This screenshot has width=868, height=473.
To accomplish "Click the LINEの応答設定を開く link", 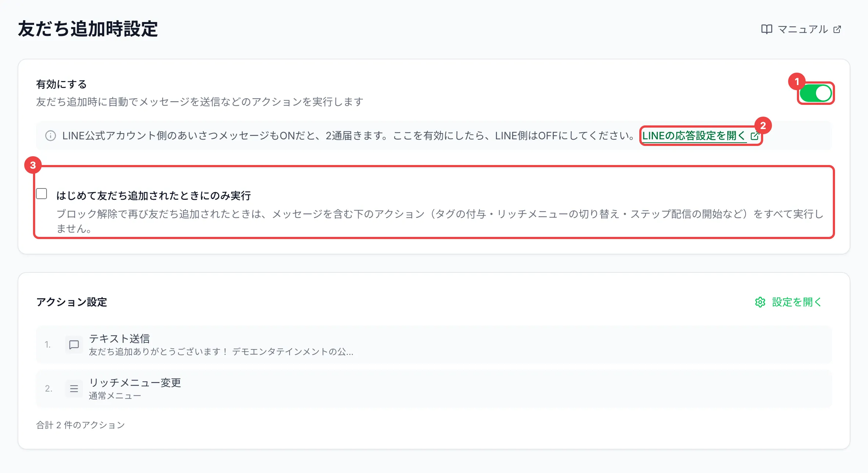I will (x=700, y=136).
